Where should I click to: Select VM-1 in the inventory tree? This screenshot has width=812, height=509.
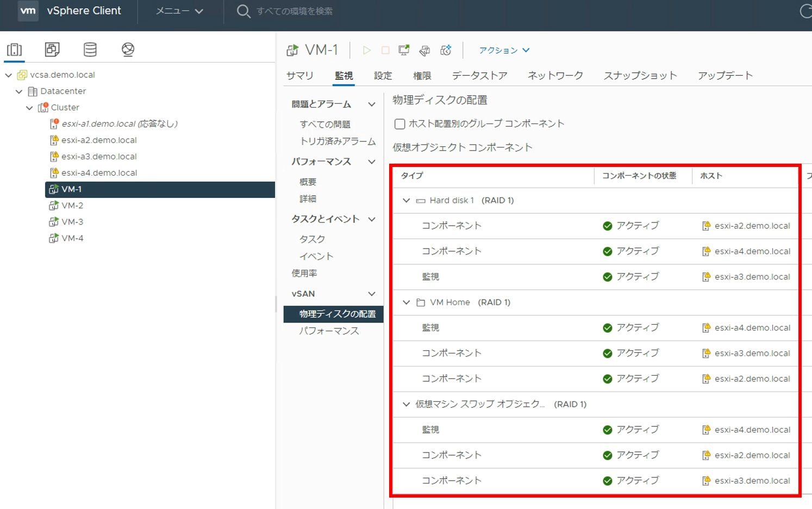coord(160,189)
